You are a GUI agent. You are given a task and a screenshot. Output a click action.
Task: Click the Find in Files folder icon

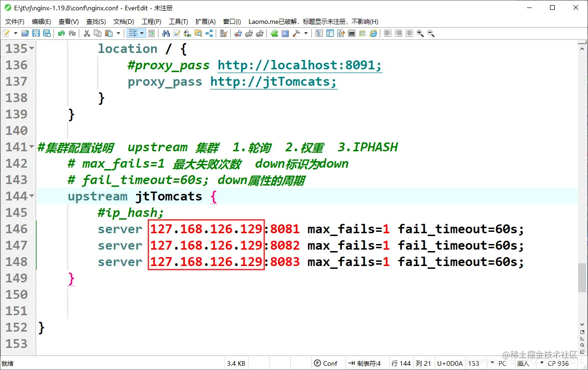coord(198,33)
